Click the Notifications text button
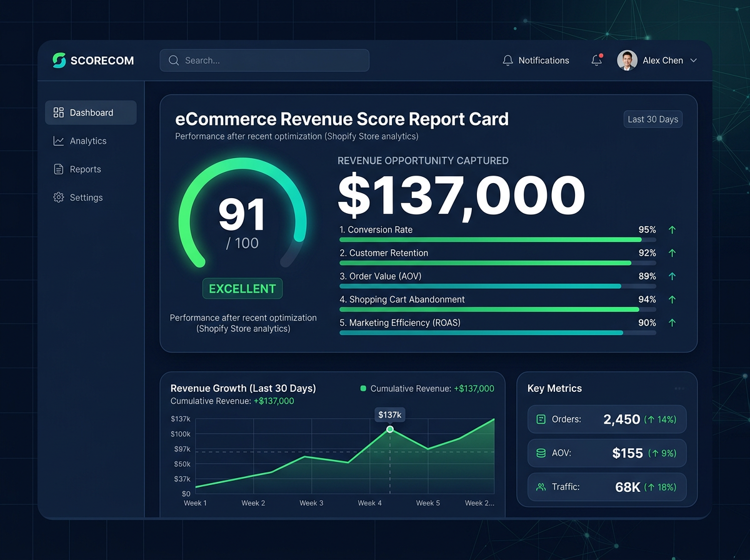Image resolution: width=750 pixels, height=560 pixels. click(x=544, y=61)
